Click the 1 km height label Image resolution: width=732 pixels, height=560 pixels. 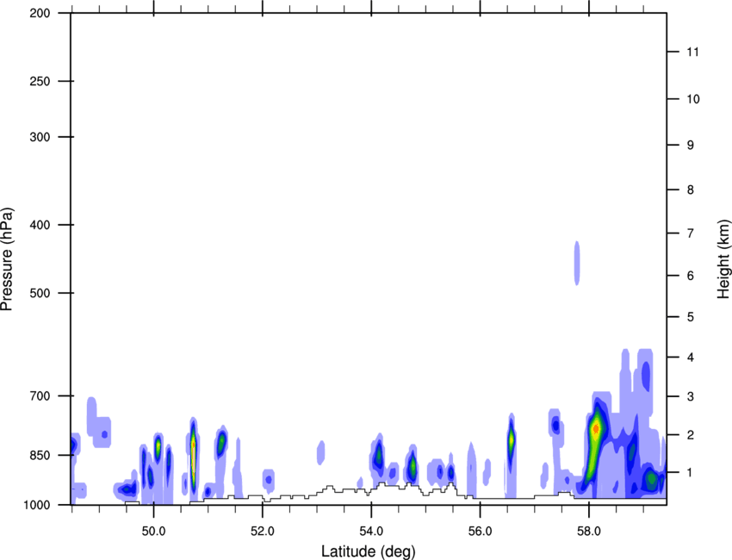point(691,473)
